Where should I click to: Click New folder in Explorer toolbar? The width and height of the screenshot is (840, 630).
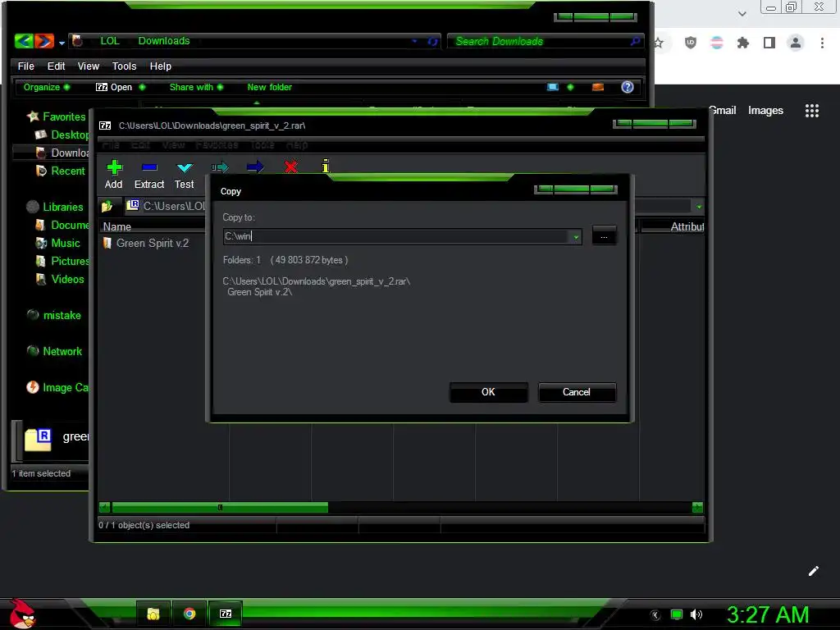pyautogui.click(x=269, y=87)
